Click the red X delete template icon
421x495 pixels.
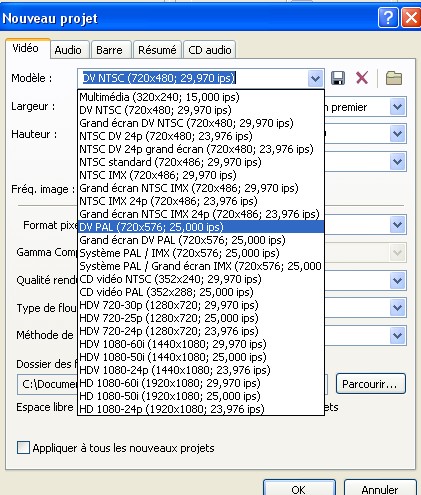coord(362,78)
